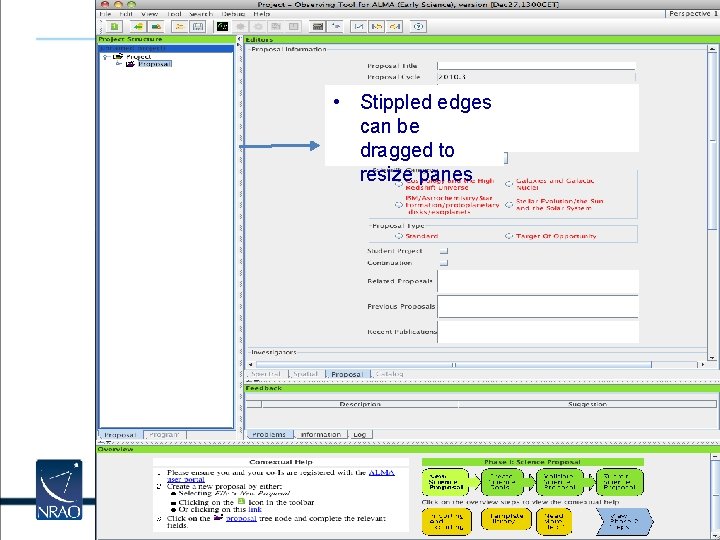Image resolution: width=720 pixels, height=540 pixels.
Task: Click the question mark help toolbar icon
Action: pos(418,27)
